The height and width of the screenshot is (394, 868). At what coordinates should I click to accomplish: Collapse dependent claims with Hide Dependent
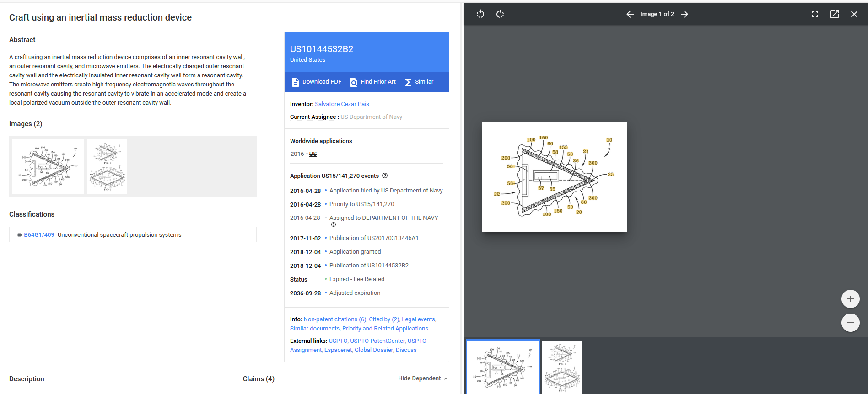pyautogui.click(x=423, y=378)
